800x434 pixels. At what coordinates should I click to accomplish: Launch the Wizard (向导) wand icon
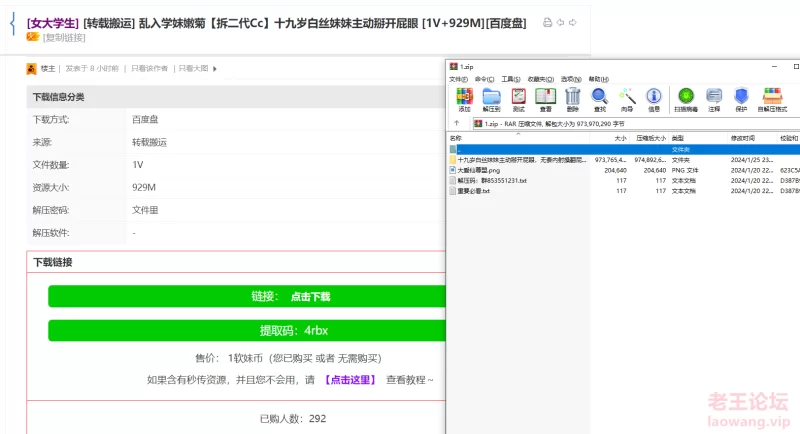point(627,98)
